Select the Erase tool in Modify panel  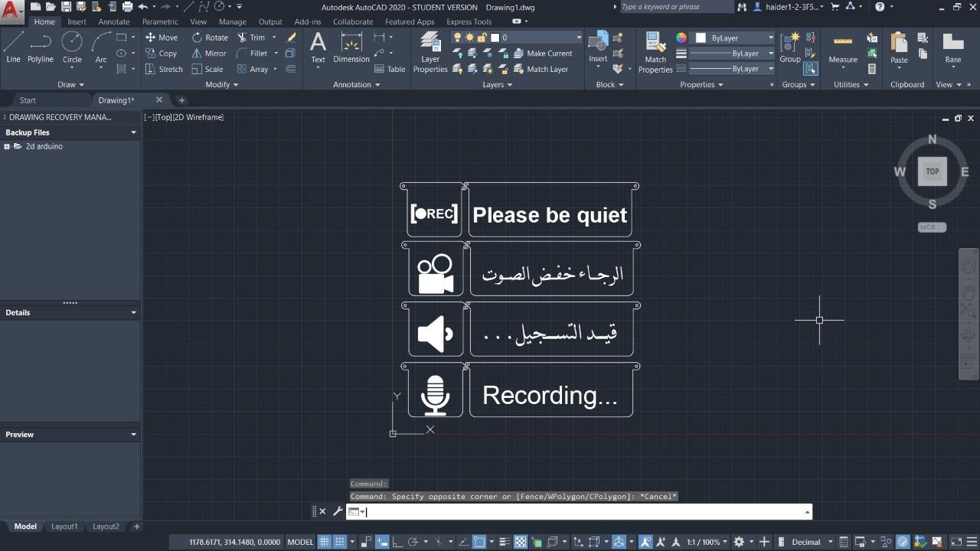(291, 37)
